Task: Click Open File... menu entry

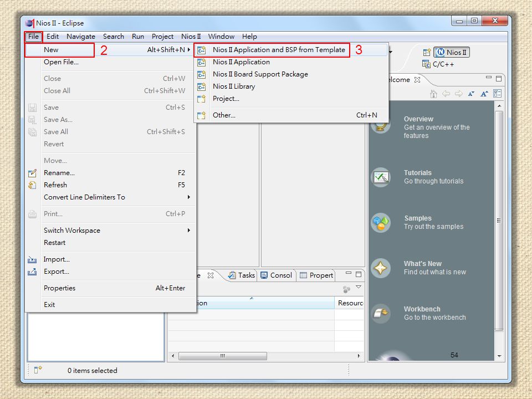Action: coord(110,62)
